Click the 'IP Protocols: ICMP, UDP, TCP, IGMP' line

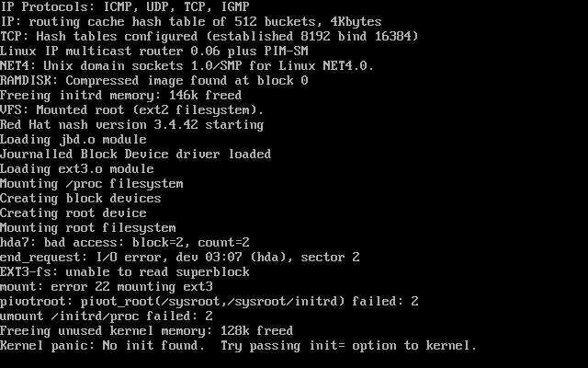[x=125, y=6]
